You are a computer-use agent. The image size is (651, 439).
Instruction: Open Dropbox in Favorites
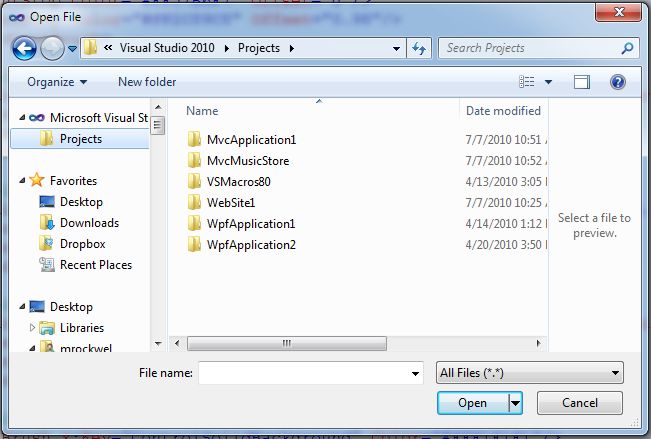(x=83, y=244)
